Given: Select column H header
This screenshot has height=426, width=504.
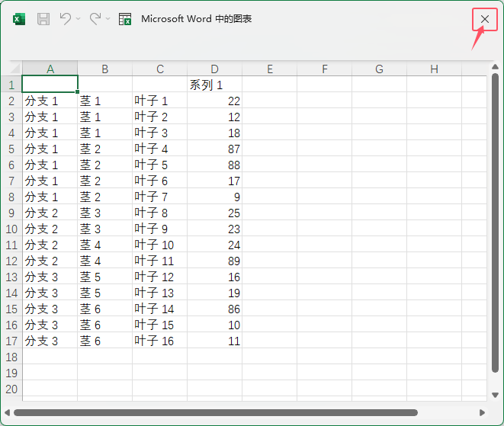Looking at the screenshot, I should click(435, 69).
